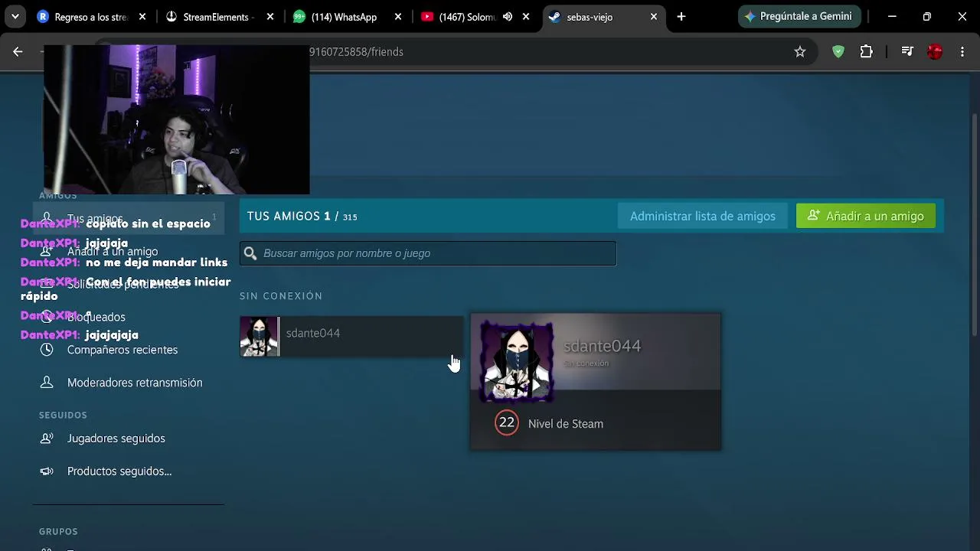The width and height of the screenshot is (980, 551).
Task: Open the green shield extension icon
Action: (x=838, y=51)
